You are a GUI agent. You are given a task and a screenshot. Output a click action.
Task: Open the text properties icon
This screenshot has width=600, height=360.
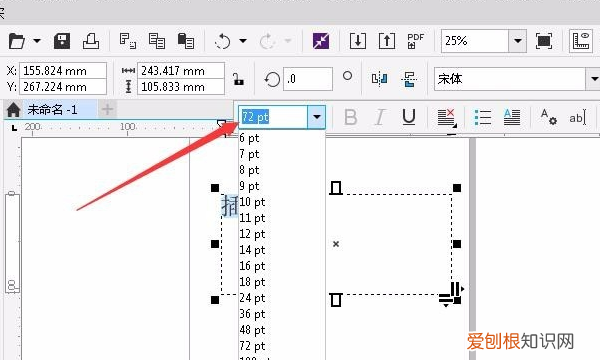[548, 117]
